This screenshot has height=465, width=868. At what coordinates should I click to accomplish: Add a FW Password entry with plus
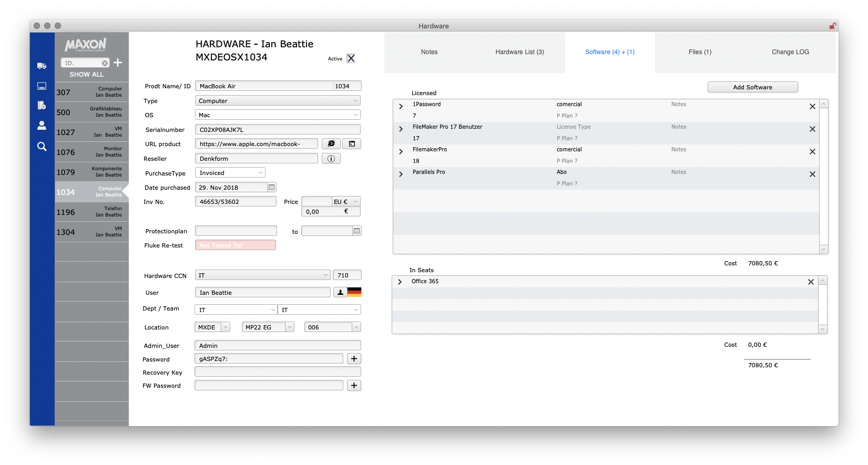click(354, 386)
